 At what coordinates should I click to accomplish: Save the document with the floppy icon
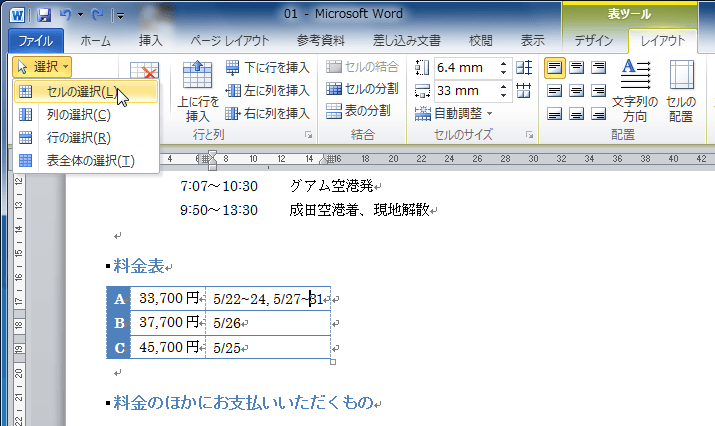44,16
